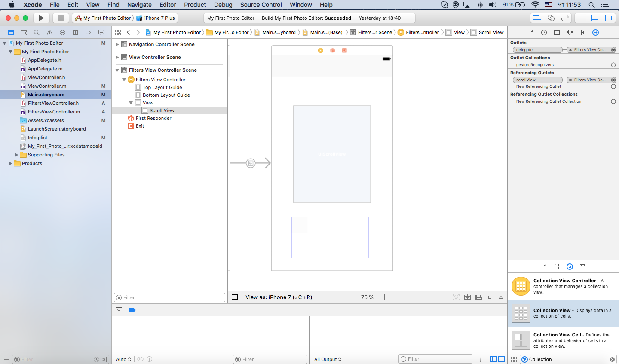
Task: Expand the Supporting Files folder
Action: 16,155
